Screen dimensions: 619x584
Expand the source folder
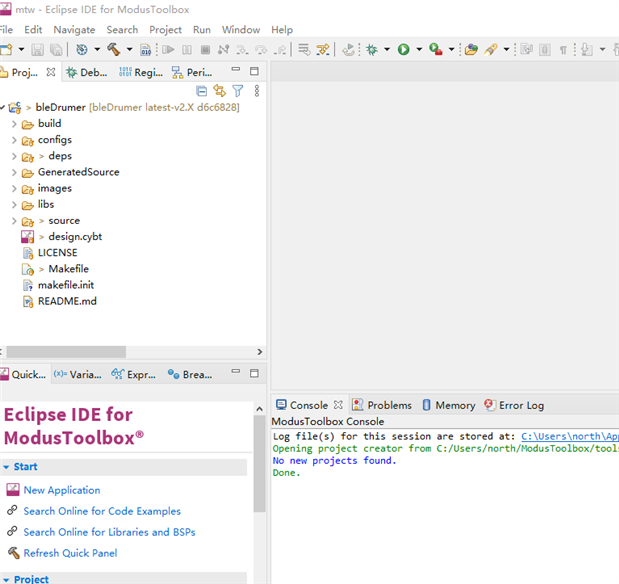[14, 221]
